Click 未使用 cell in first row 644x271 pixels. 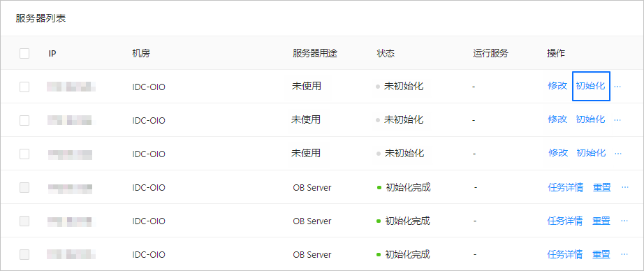(307, 86)
